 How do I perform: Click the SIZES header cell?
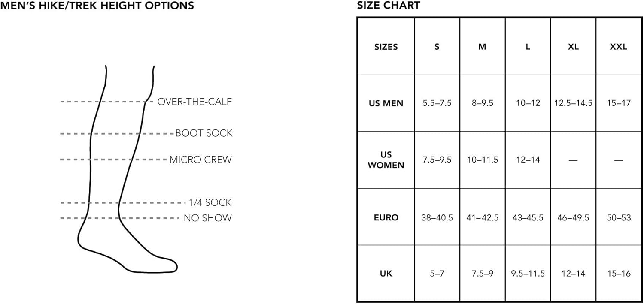pyautogui.click(x=386, y=47)
